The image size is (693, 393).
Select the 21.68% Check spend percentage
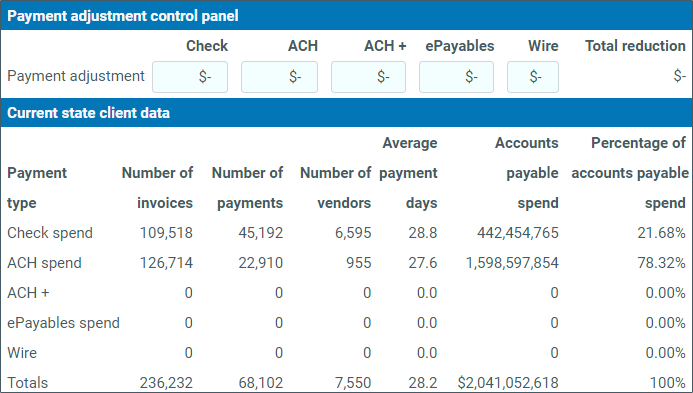tap(661, 233)
